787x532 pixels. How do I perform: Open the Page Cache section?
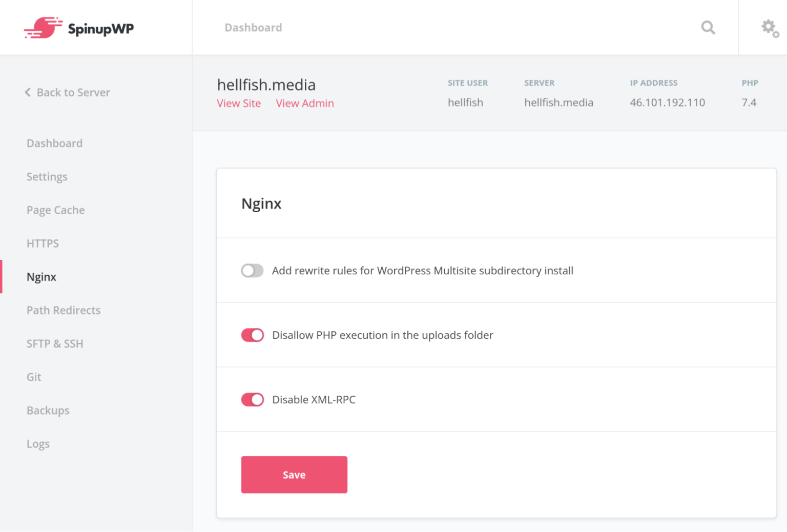(55, 210)
